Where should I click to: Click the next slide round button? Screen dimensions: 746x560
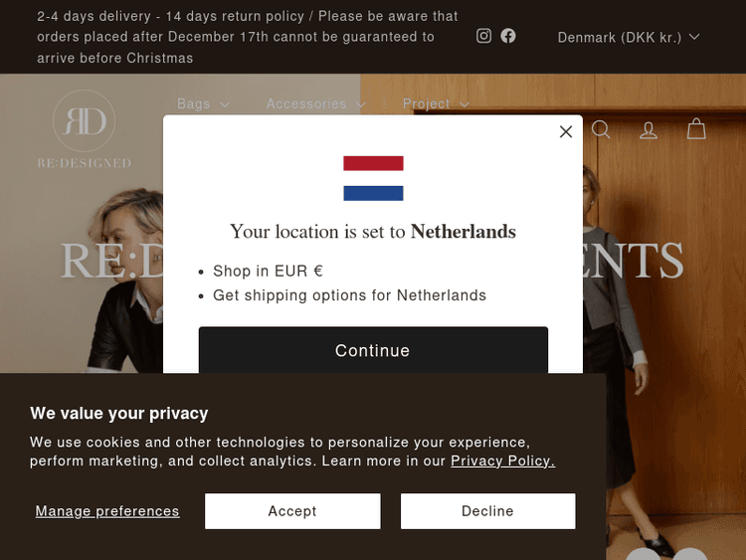coord(689,555)
